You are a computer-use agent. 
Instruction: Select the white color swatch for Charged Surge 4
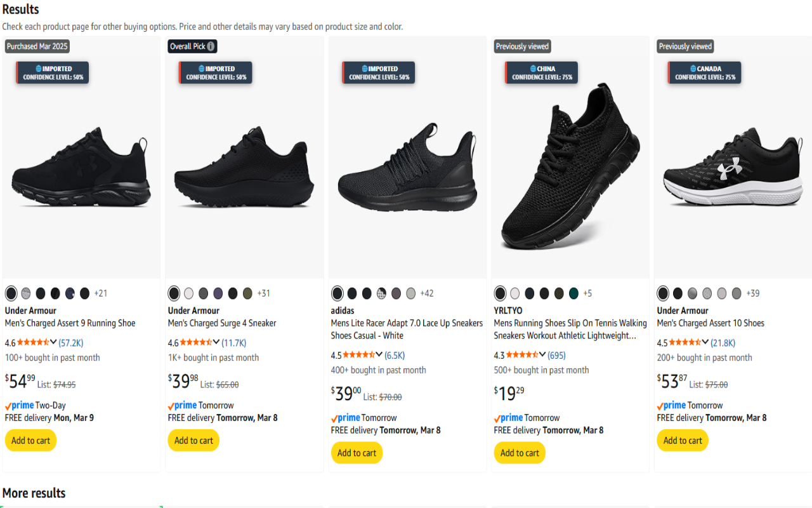pos(188,293)
